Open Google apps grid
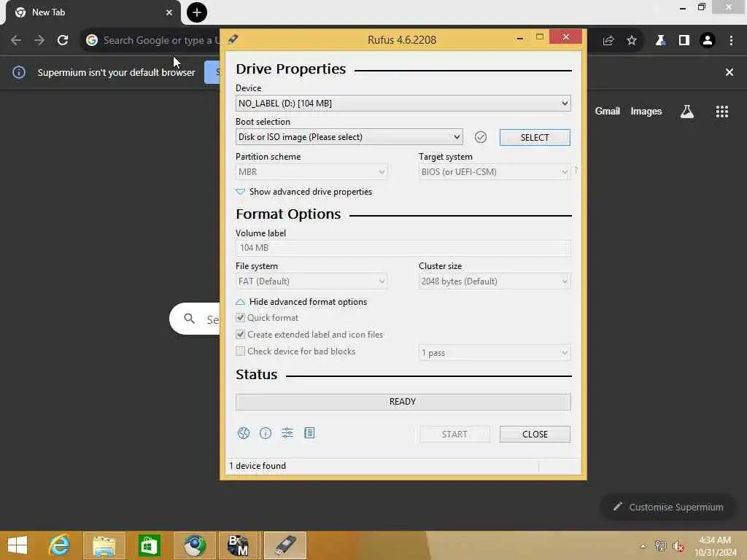Viewport: 747px width, 560px height. point(722,112)
